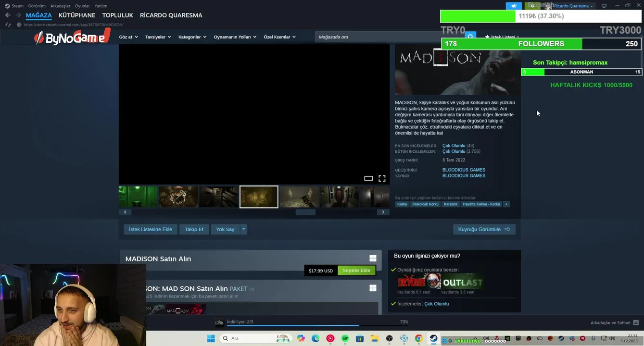
Task: Open Microsoft Store from the taskbar
Action: [359, 339]
